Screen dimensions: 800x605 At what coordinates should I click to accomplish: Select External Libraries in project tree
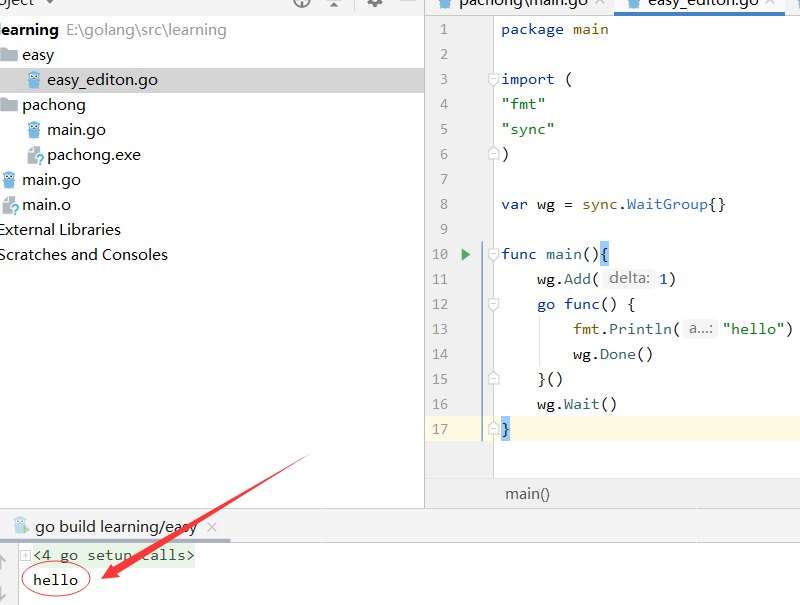[x=60, y=230]
